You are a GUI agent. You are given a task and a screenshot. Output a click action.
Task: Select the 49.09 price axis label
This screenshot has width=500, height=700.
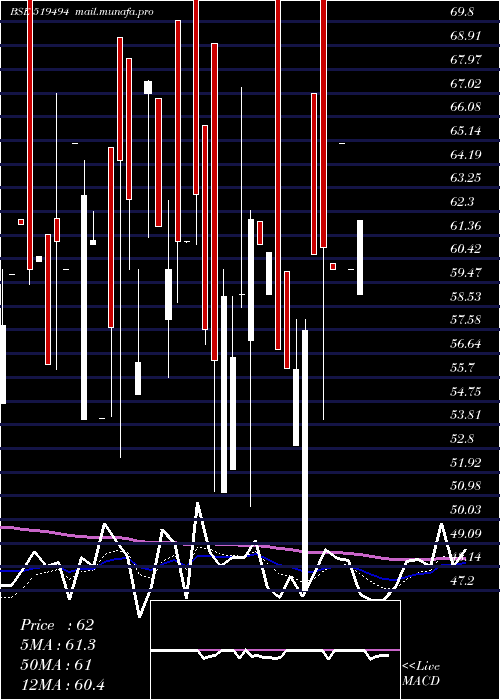466,533
